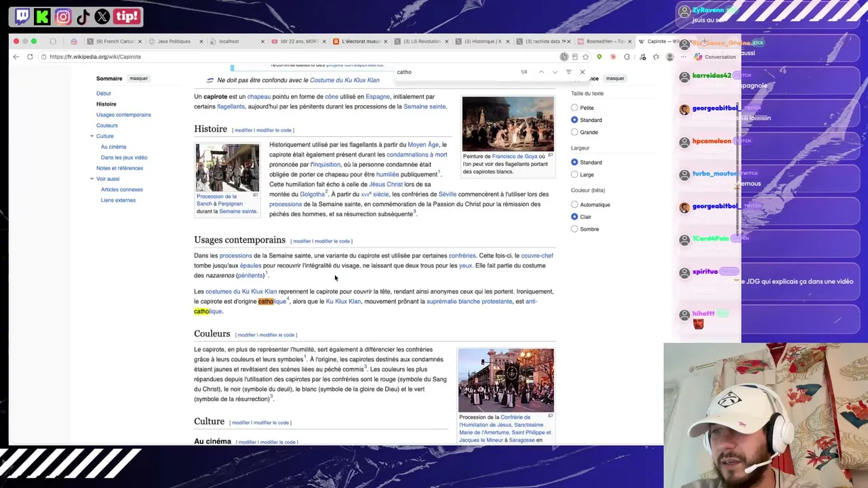
Task: Open Notes et références in Sommaire
Action: tap(119, 168)
